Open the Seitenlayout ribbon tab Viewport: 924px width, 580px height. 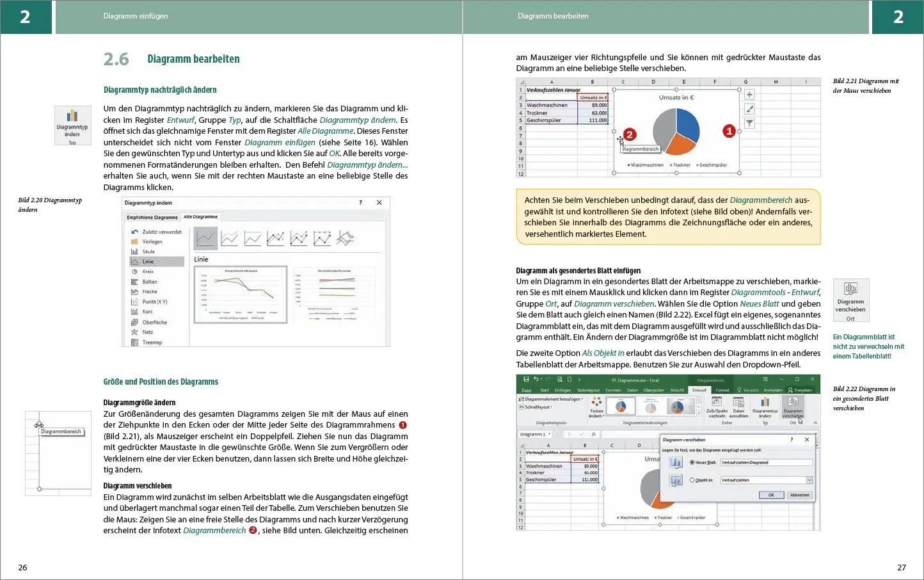click(589, 390)
